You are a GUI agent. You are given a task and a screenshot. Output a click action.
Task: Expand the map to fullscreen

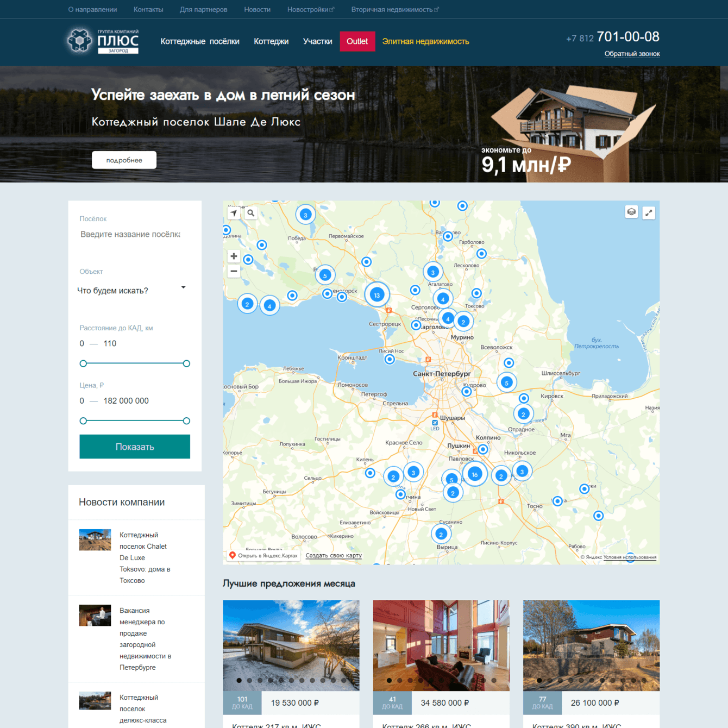pyautogui.click(x=649, y=212)
